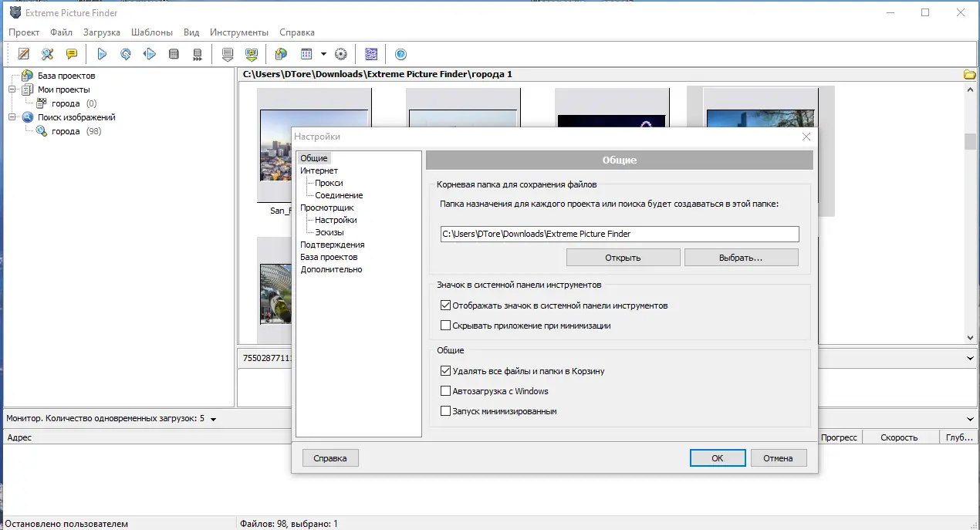980x530 pixels.
Task: Click the Прогресс column header
Action: [x=839, y=437]
